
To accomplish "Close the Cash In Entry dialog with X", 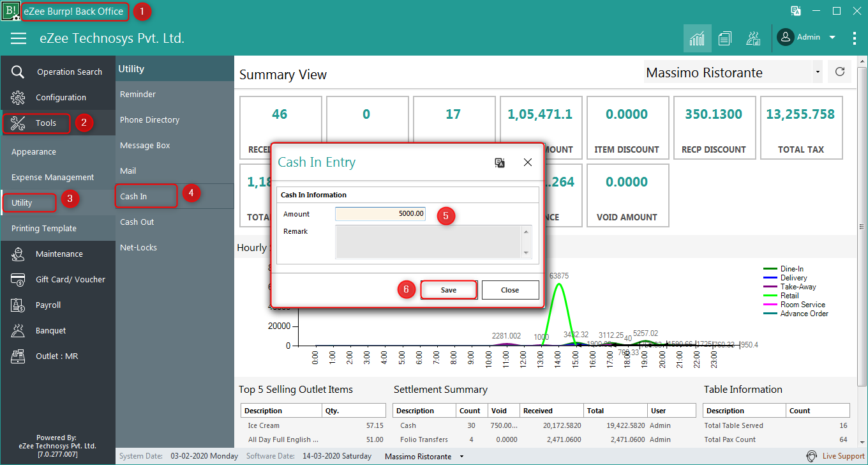I will (528, 162).
